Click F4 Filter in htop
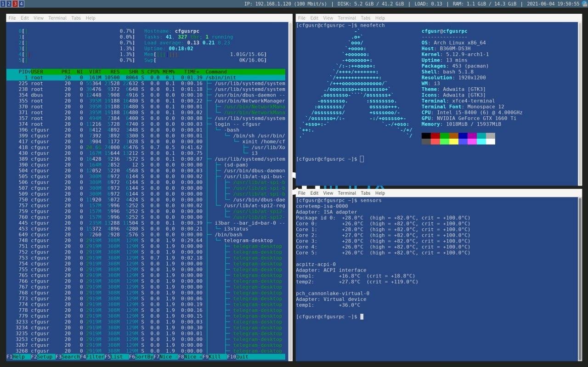 92,357
